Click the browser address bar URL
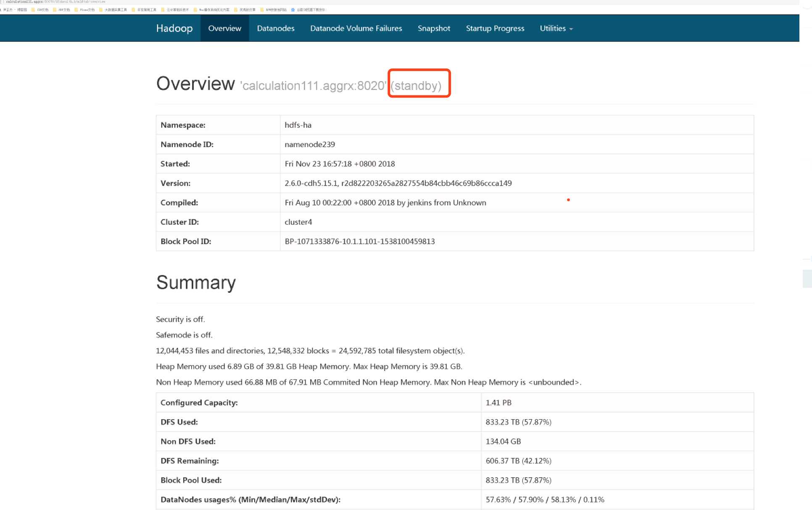Screen dimensions: 812x510 pyautogui.click(x=55, y=2)
